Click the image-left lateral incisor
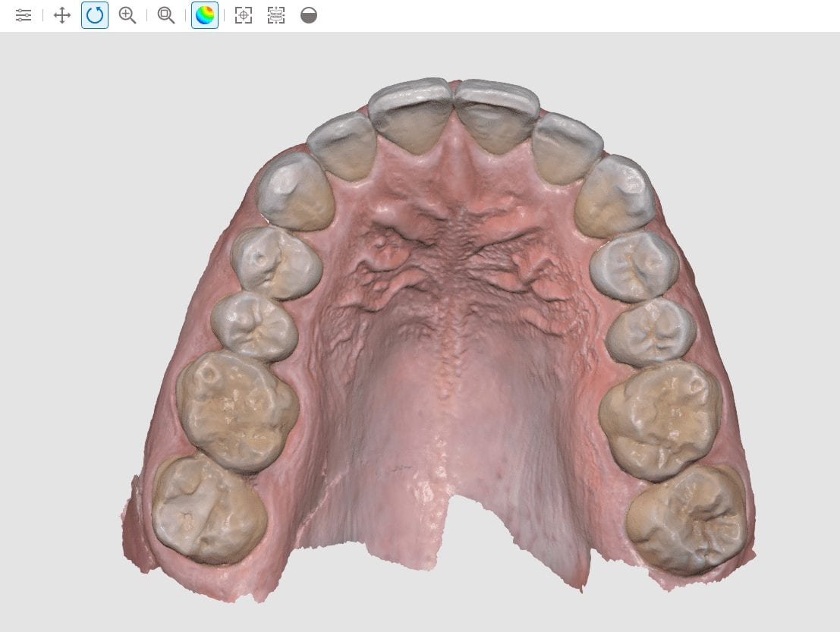 click(x=344, y=145)
